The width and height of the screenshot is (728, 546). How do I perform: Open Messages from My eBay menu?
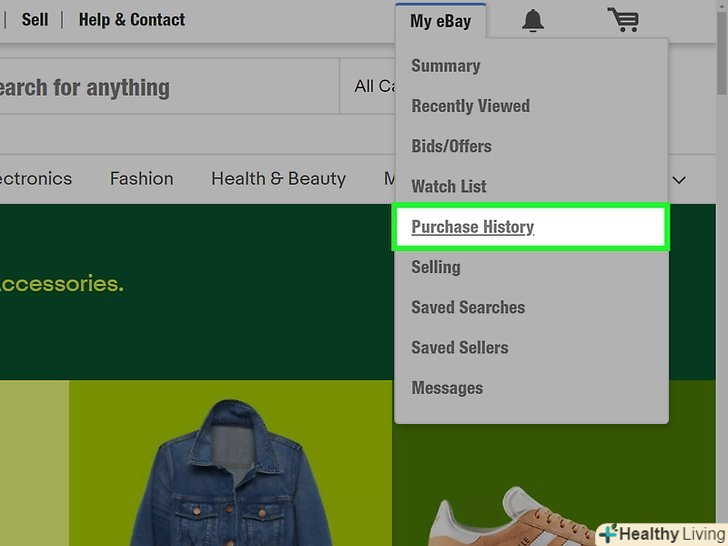[x=447, y=388]
